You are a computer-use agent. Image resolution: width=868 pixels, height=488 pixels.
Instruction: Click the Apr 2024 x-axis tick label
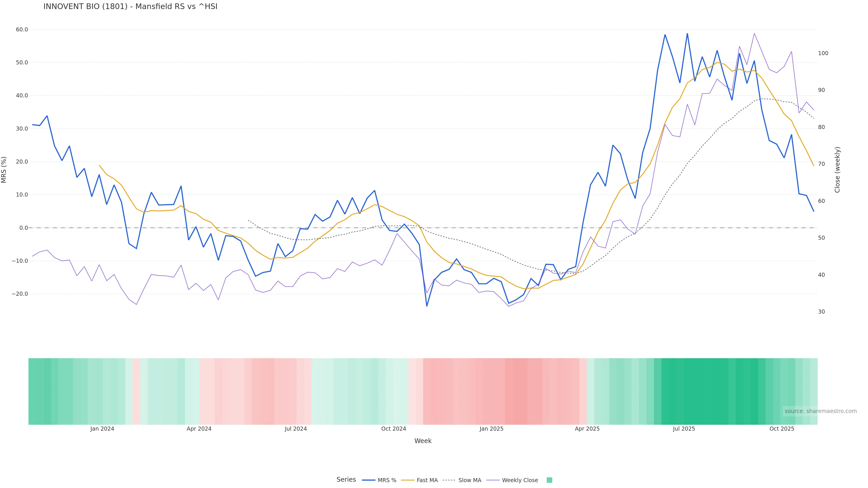[x=199, y=429]
